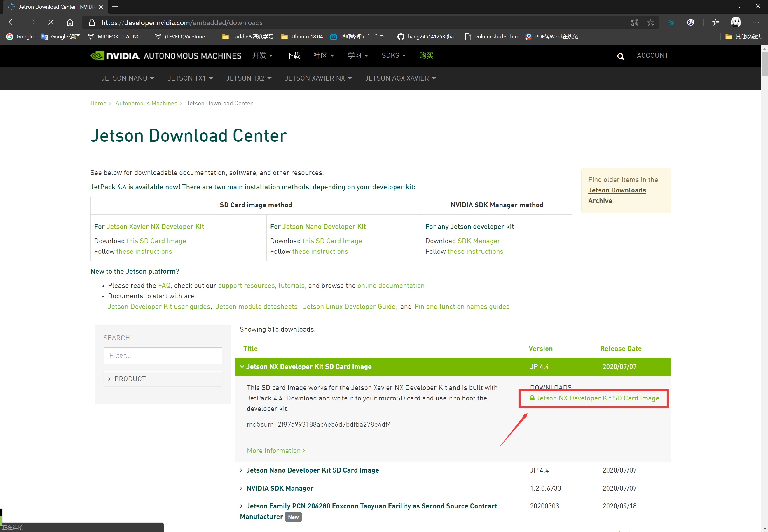Click the favorite star icon in address bar
Viewport: 768px width, 532px height.
pyautogui.click(x=650, y=22)
